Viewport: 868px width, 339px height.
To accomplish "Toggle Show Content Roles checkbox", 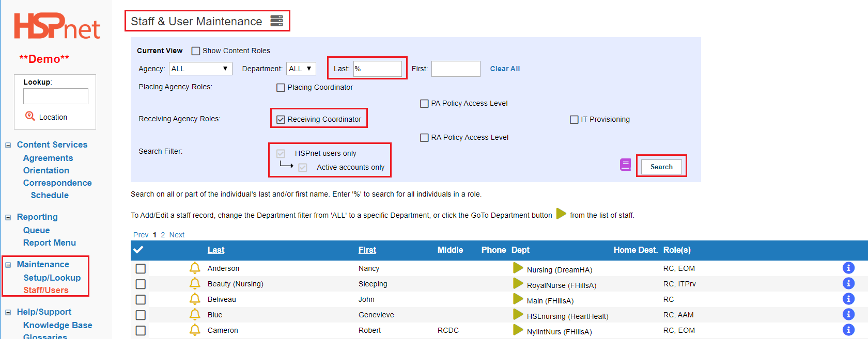I will click(x=196, y=51).
